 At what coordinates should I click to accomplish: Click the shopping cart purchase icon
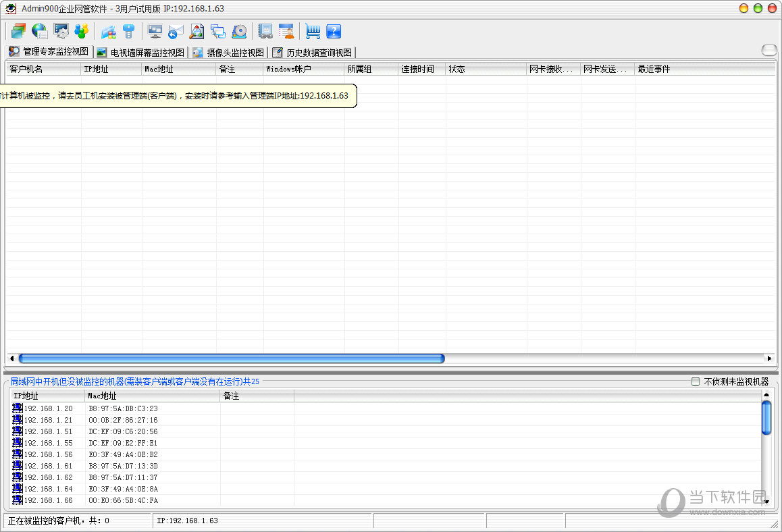coord(313,32)
